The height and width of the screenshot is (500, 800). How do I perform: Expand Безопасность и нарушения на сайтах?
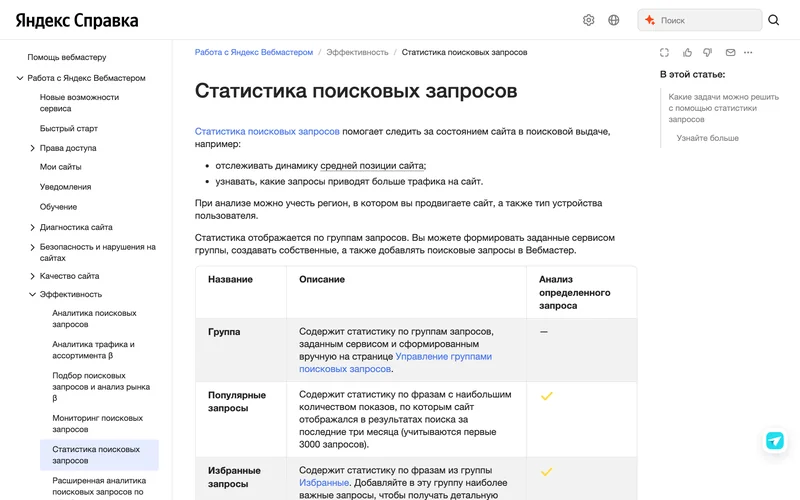[x=32, y=247]
